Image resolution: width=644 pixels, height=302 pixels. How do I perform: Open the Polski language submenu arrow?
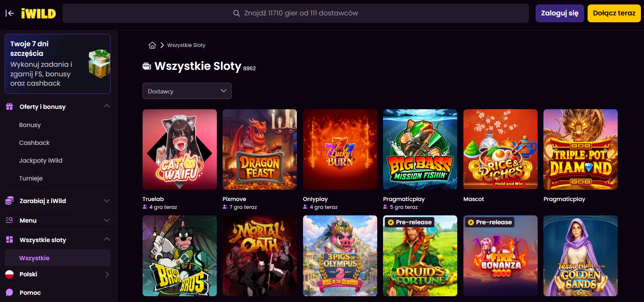coord(107,274)
